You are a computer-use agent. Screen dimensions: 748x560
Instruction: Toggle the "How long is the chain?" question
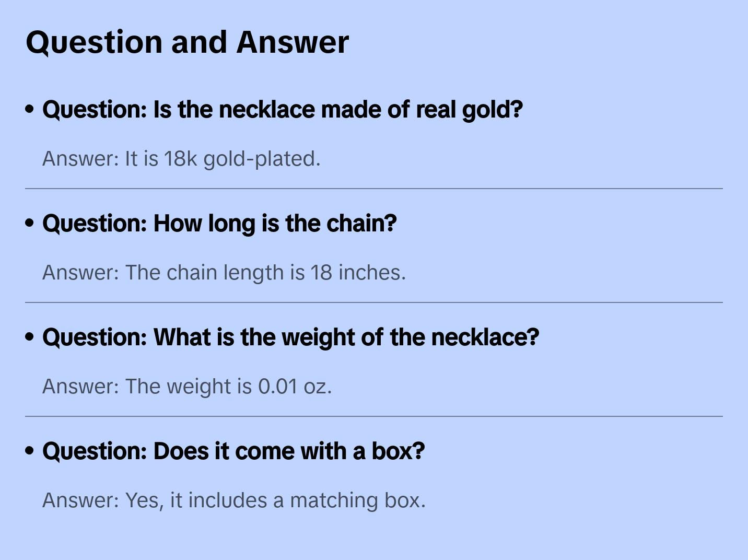[x=219, y=224]
